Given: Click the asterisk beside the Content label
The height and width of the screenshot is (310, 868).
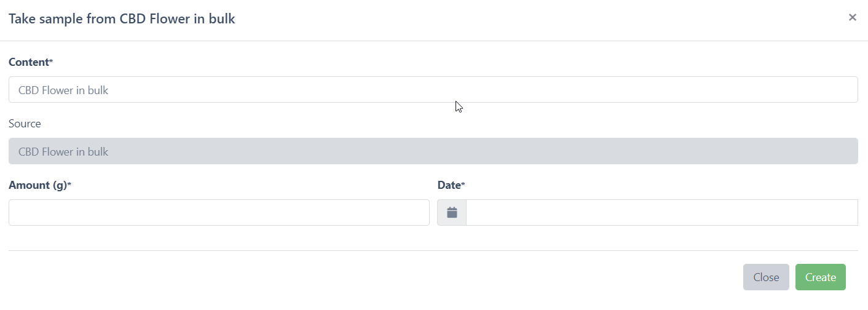Looking at the screenshot, I should [x=51, y=62].
